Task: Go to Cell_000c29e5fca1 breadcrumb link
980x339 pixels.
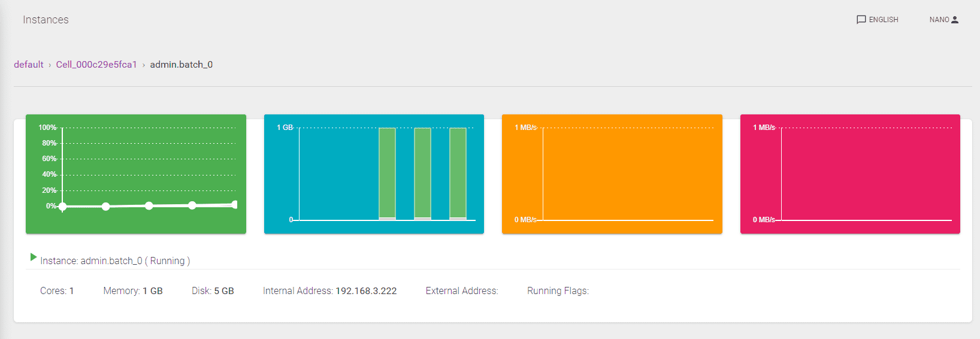Action: click(x=96, y=65)
